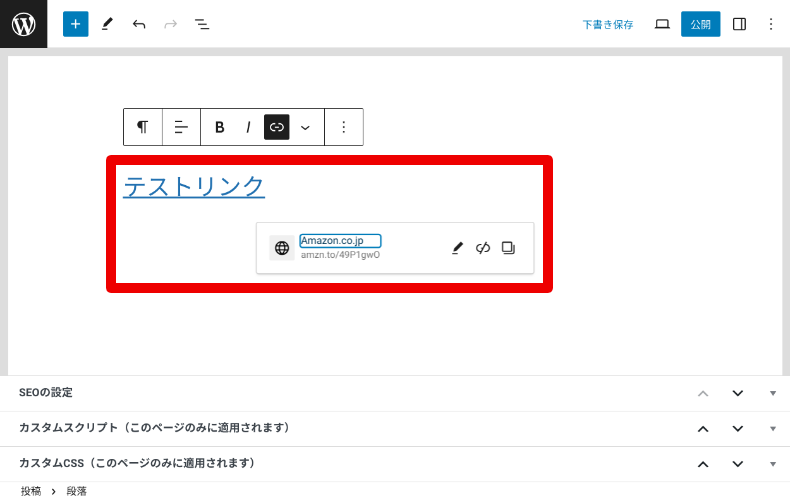Viewport: 790px width, 501px height.
Task: Open the document overview list view
Action: coord(202,24)
